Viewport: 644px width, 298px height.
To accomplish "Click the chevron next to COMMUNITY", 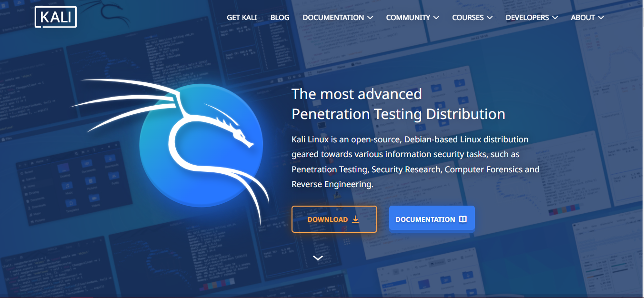I will (x=436, y=18).
